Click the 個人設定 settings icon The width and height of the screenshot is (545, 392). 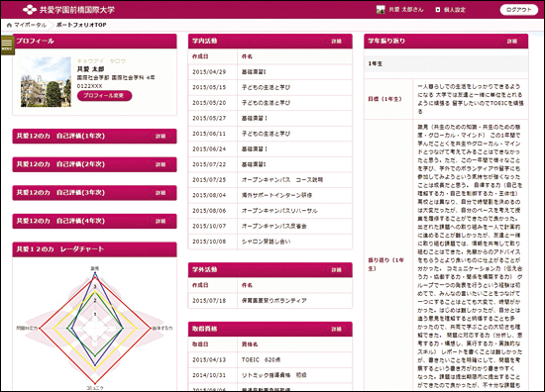438,10
